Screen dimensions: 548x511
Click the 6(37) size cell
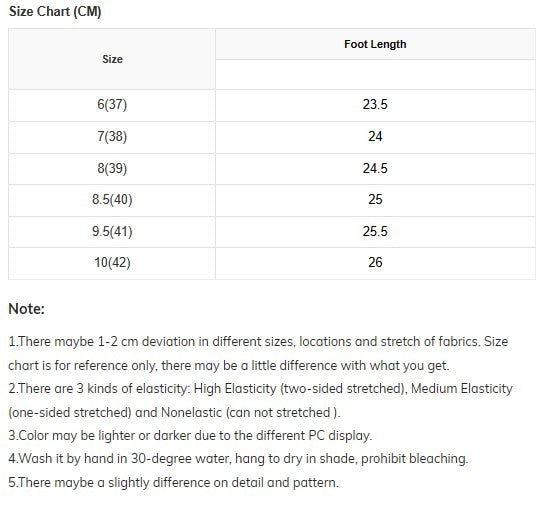pyautogui.click(x=112, y=105)
